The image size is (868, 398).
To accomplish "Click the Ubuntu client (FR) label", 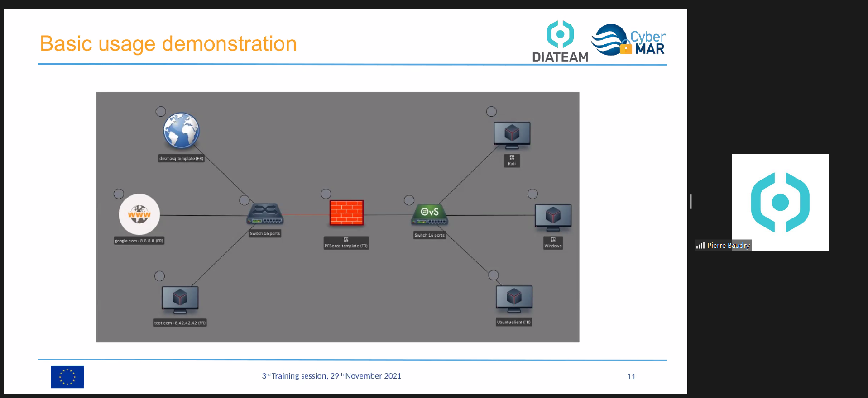I will [513, 322].
